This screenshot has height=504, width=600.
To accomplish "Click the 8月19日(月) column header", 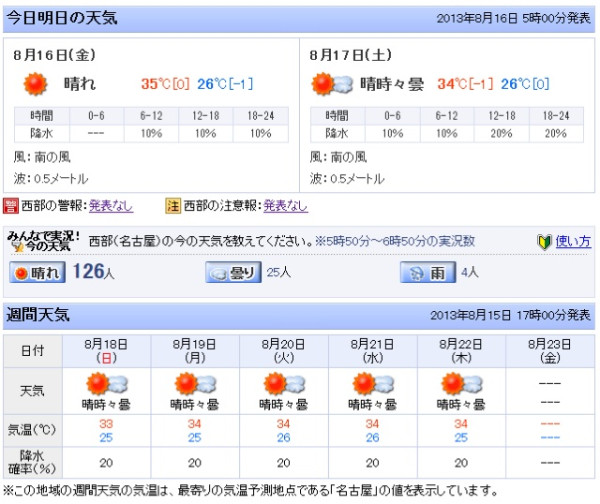I will click(195, 351).
